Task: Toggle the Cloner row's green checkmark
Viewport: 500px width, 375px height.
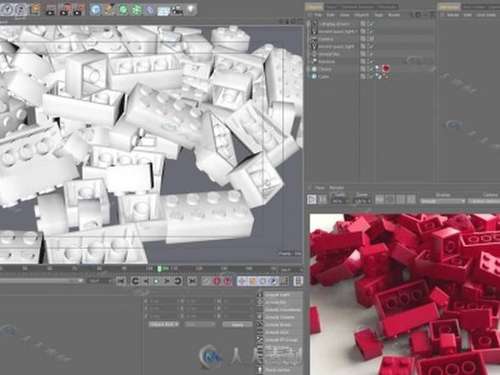Action: tap(370, 69)
